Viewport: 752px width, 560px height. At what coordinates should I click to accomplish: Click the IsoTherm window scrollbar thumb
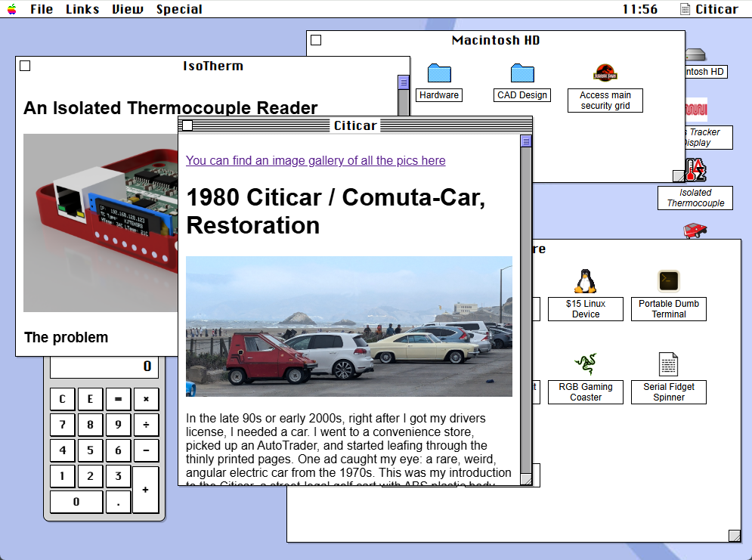[x=404, y=82]
